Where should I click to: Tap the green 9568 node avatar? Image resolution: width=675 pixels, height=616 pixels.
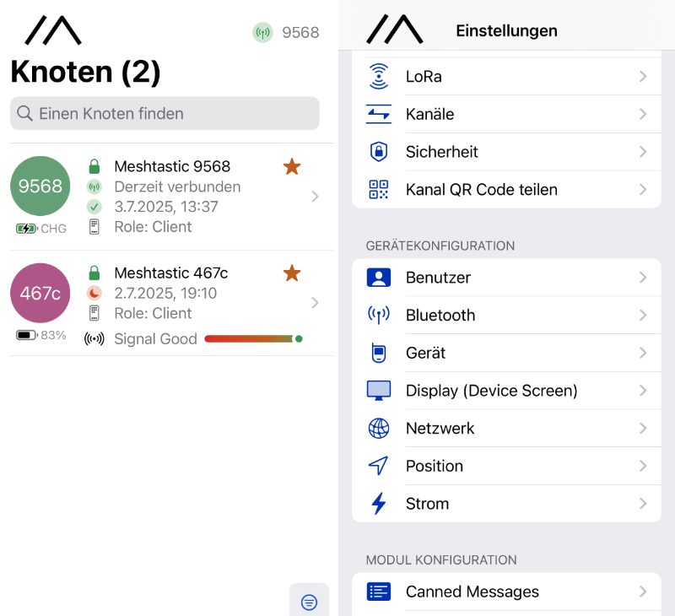40,186
